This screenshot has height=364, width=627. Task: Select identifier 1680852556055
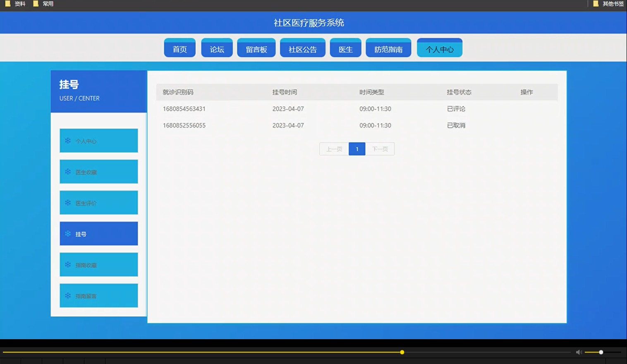(184, 125)
